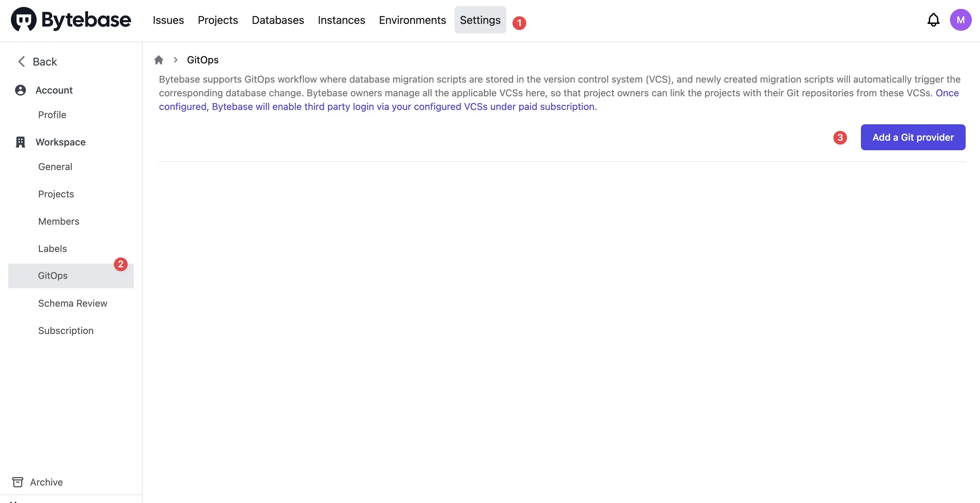Open the user avatar M menu

(x=961, y=20)
